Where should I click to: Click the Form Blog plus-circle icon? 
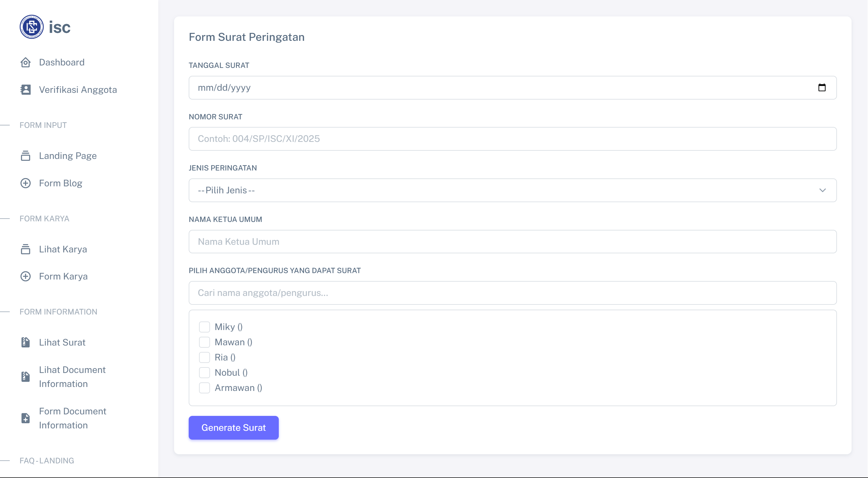click(26, 183)
